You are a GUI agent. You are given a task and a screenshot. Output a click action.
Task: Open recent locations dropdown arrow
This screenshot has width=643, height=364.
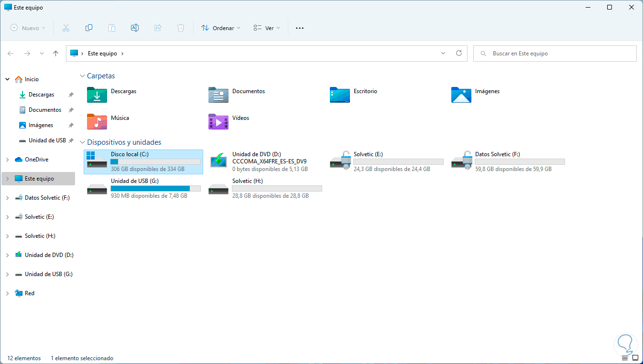tap(42, 54)
